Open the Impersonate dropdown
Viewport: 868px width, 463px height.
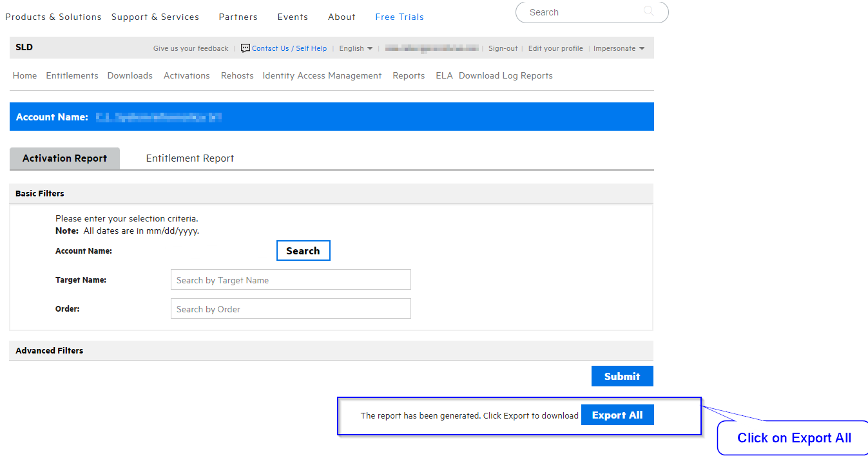(617, 48)
